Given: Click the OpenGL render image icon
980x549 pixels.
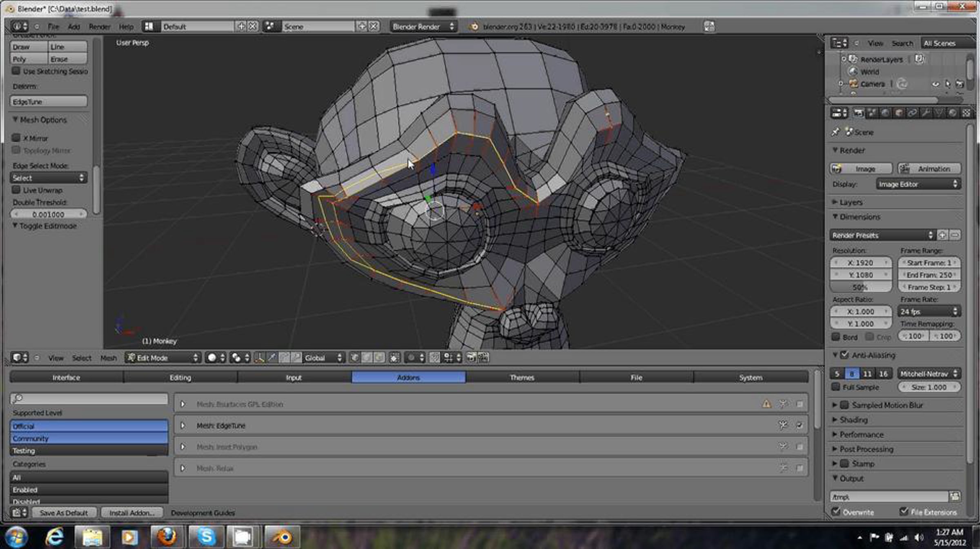Looking at the screenshot, I should (471, 358).
